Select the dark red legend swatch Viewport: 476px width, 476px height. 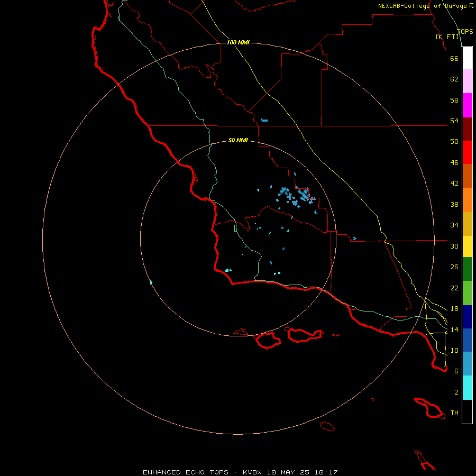467,129
